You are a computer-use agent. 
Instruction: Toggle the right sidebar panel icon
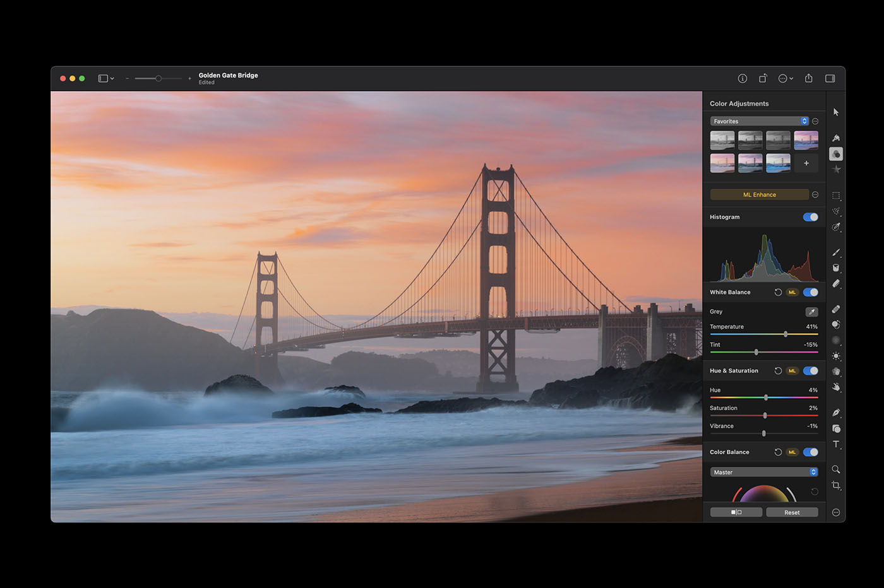830,78
